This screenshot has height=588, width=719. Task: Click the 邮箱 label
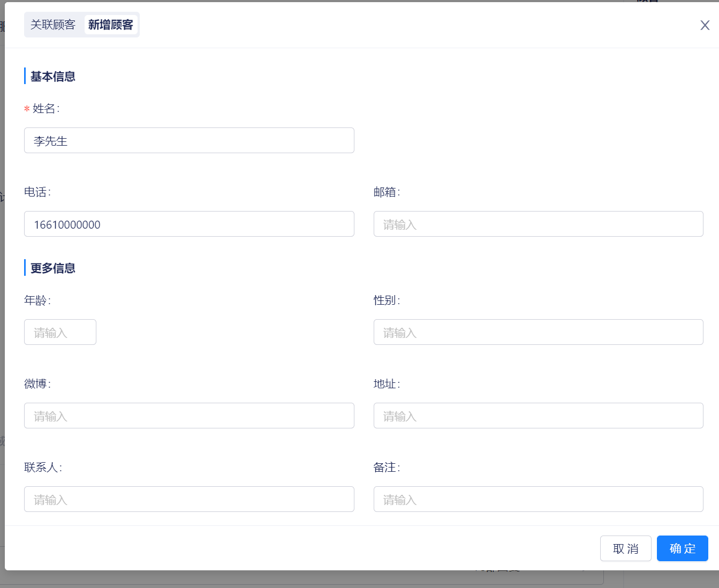click(x=387, y=192)
